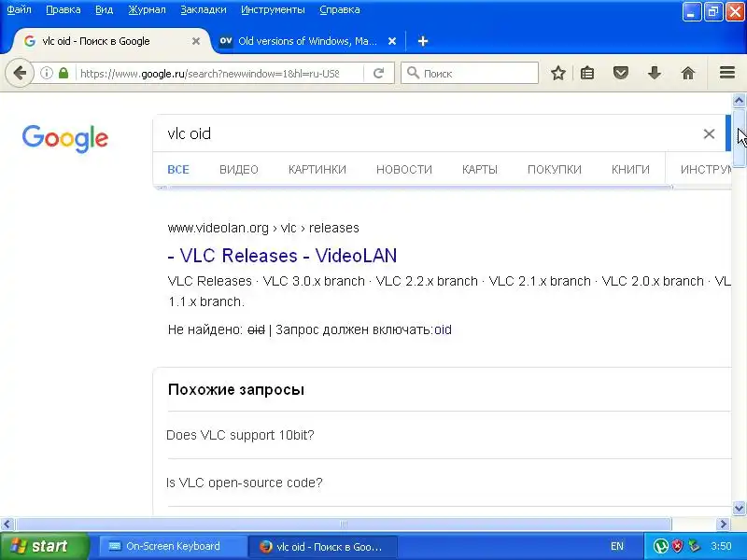The width and height of the screenshot is (747, 560).
Task: Open the Правка menu
Action: (x=63, y=9)
